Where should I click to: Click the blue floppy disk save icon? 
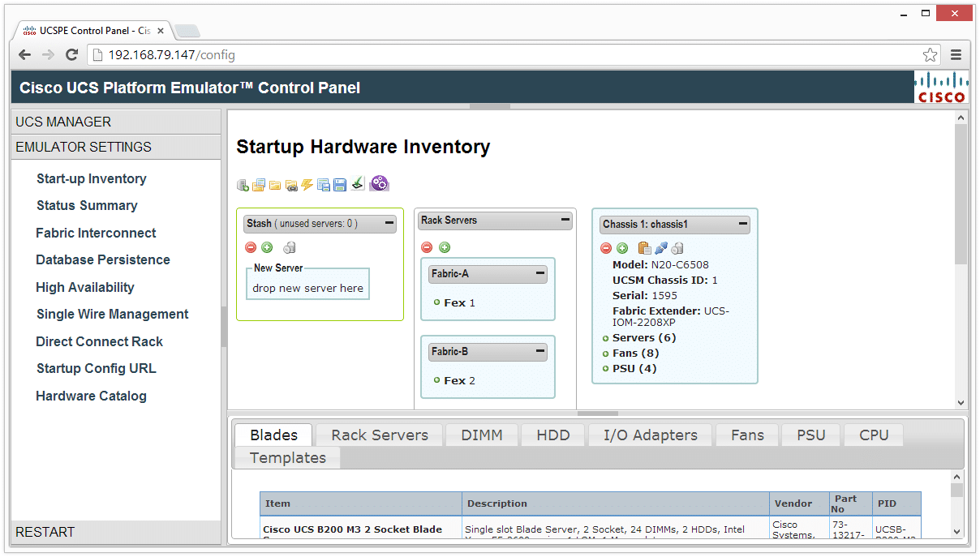(x=340, y=185)
